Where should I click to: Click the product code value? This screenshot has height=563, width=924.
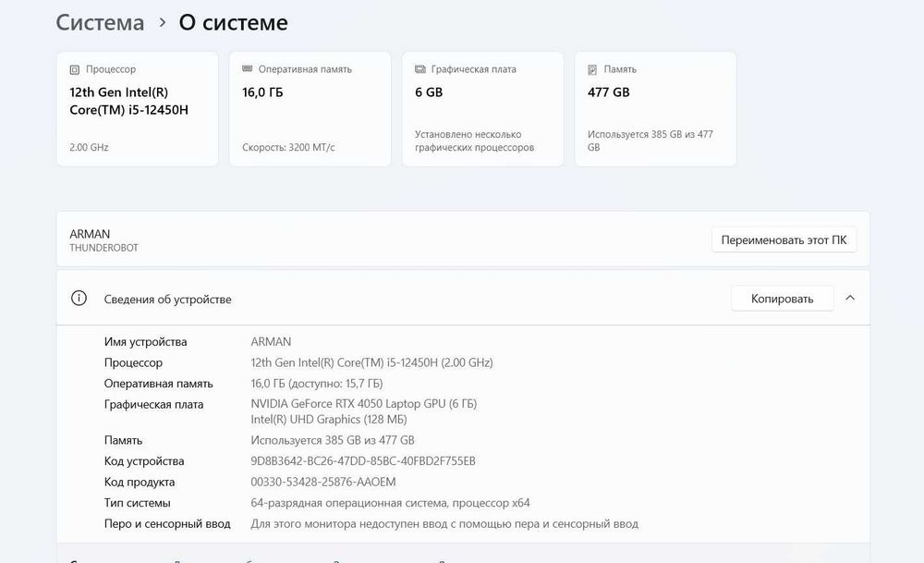click(x=322, y=483)
